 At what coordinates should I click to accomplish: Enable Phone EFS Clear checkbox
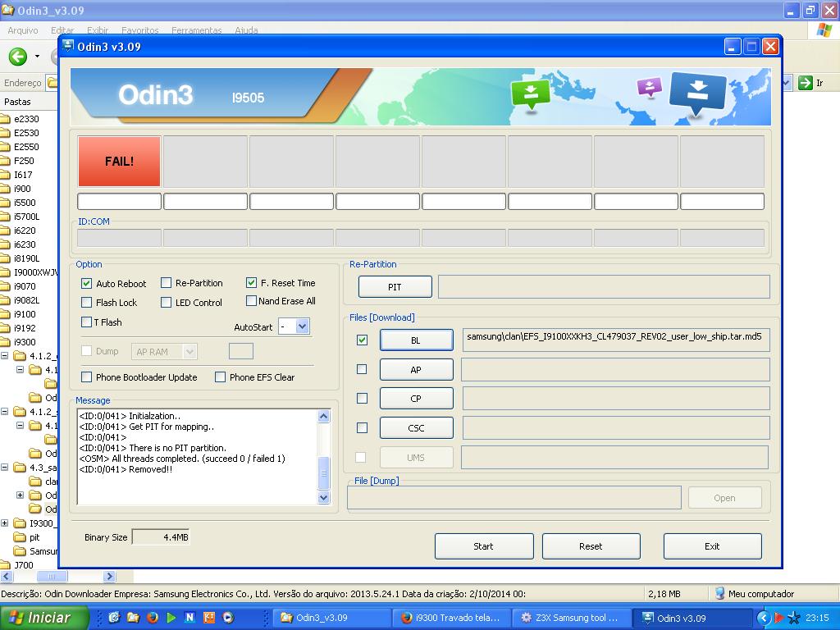[220, 377]
